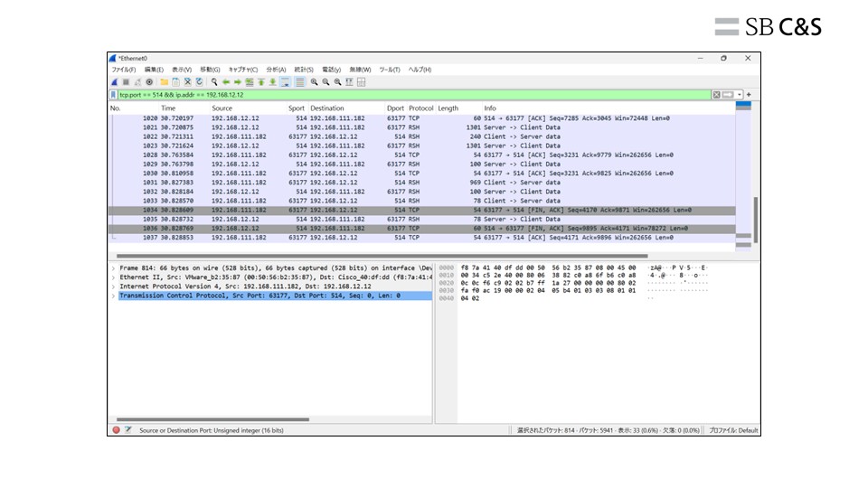The image size is (868, 488).
Task: Open the 表示(V) menu
Action: point(182,70)
